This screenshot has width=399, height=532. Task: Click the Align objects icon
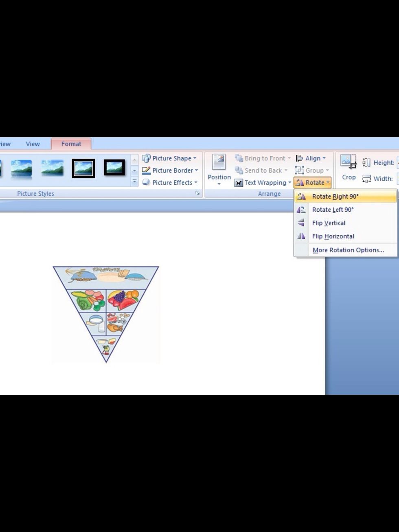pyautogui.click(x=300, y=158)
